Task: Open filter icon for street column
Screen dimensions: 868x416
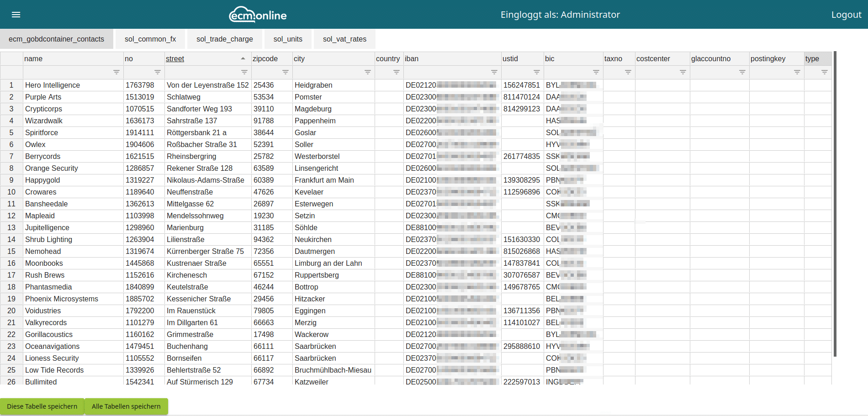Action: pyautogui.click(x=244, y=72)
